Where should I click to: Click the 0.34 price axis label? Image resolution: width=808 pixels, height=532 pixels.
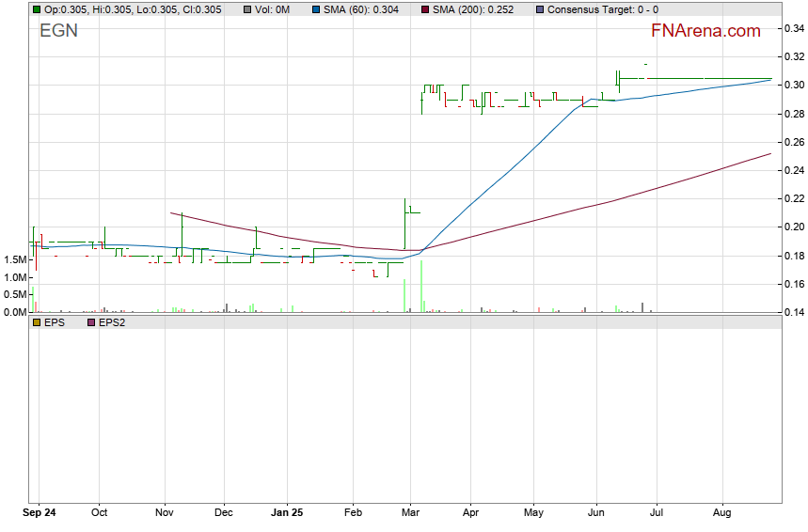[793, 29]
